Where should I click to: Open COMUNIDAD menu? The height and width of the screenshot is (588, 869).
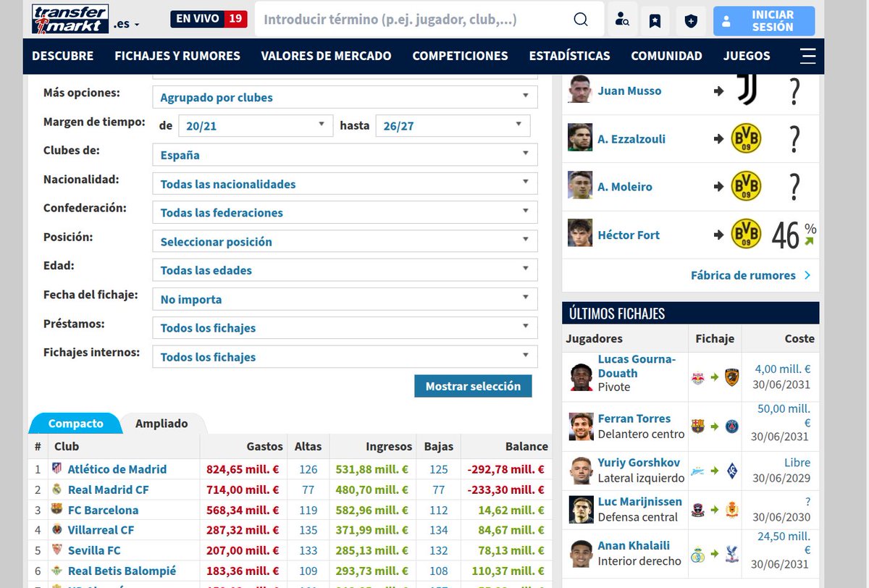click(666, 56)
